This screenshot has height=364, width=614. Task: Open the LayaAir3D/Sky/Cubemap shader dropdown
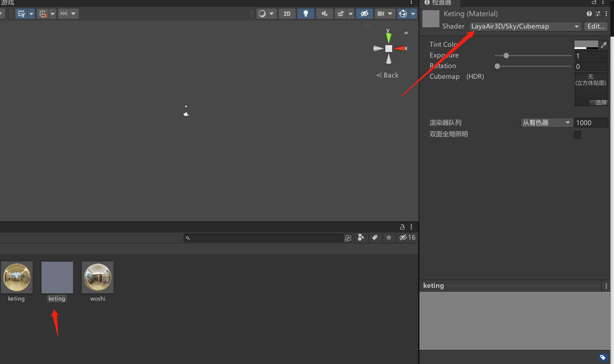[x=525, y=26]
